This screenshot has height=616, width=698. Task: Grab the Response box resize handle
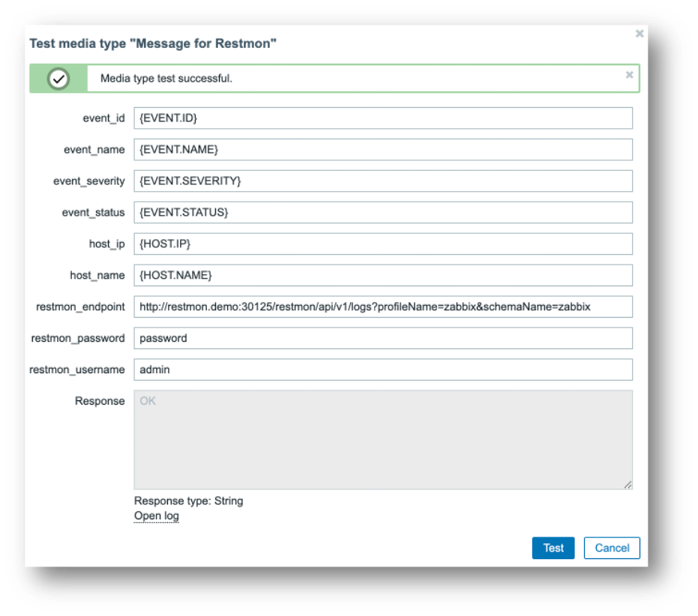click(x=628, y=485)
